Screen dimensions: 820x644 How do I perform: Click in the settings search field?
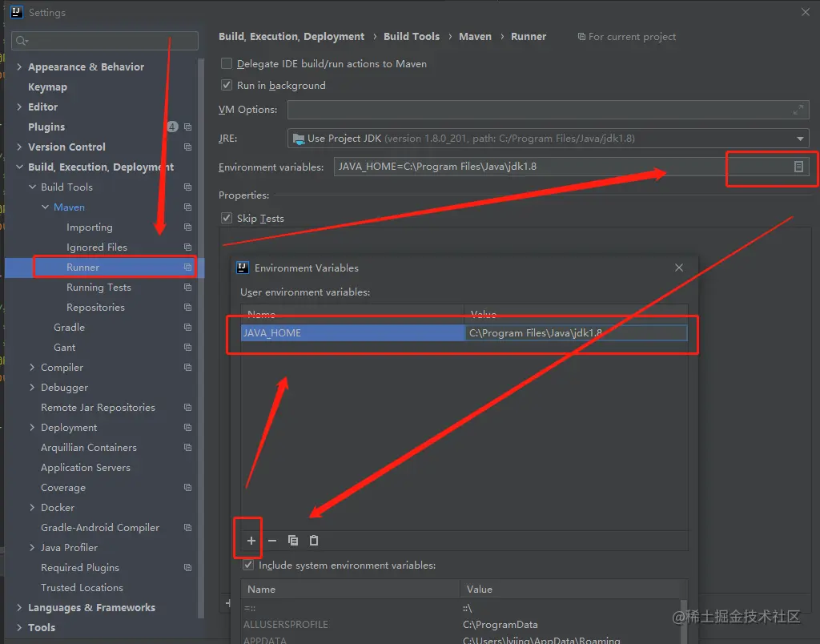[105, 41]
